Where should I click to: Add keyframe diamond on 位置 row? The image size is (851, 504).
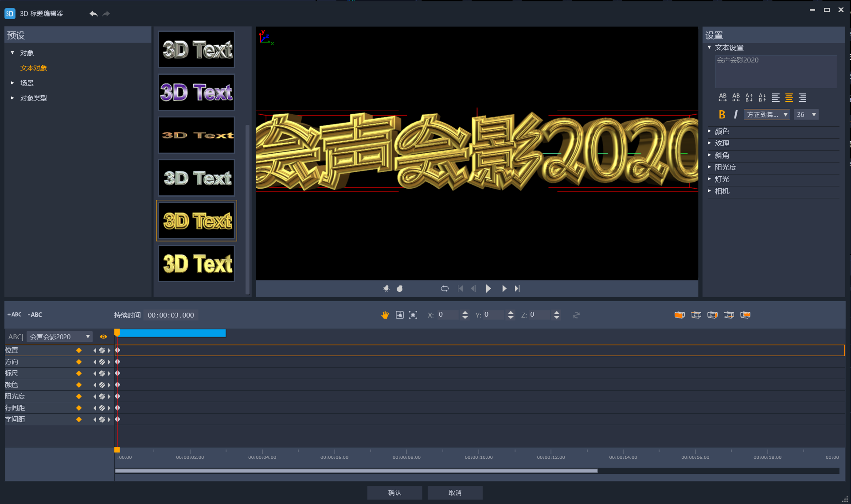[79, 350]
